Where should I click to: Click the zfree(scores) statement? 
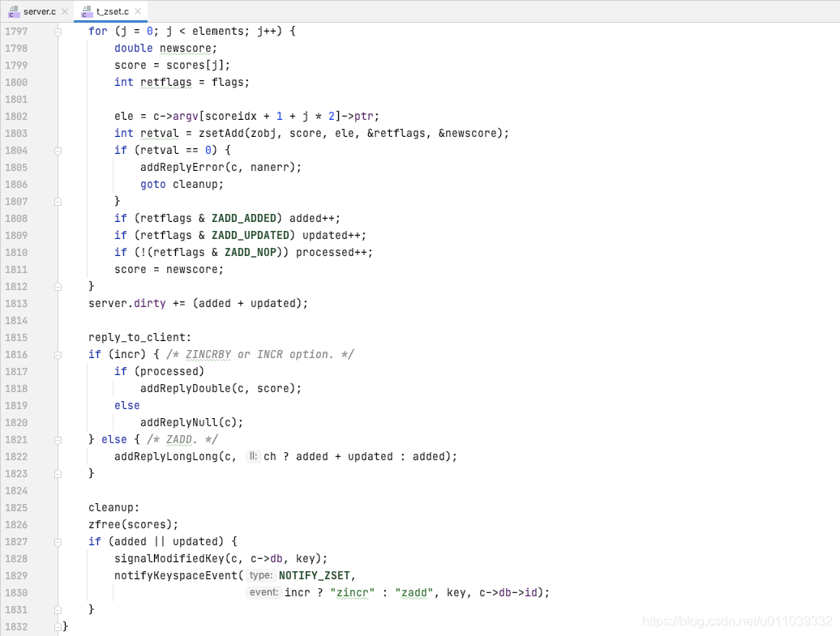134,525
